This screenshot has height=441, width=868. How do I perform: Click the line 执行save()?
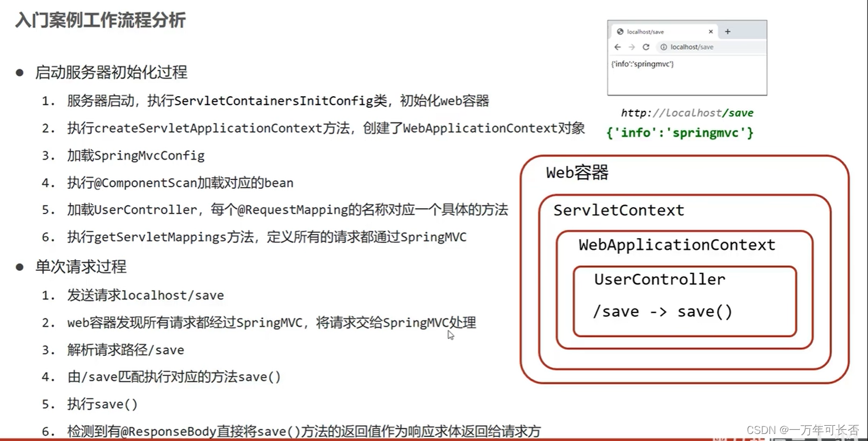pos(103,404)
